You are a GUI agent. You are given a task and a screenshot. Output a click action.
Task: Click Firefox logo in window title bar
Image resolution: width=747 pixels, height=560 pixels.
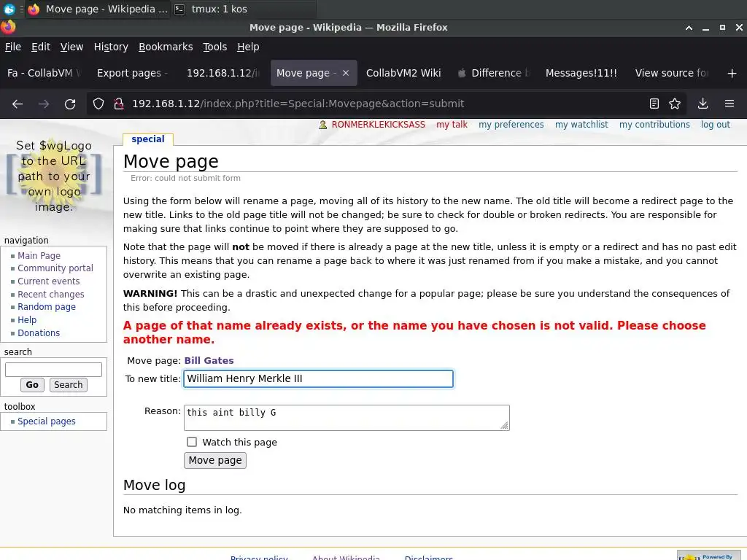pyautogui.click(x=8, y=27)
